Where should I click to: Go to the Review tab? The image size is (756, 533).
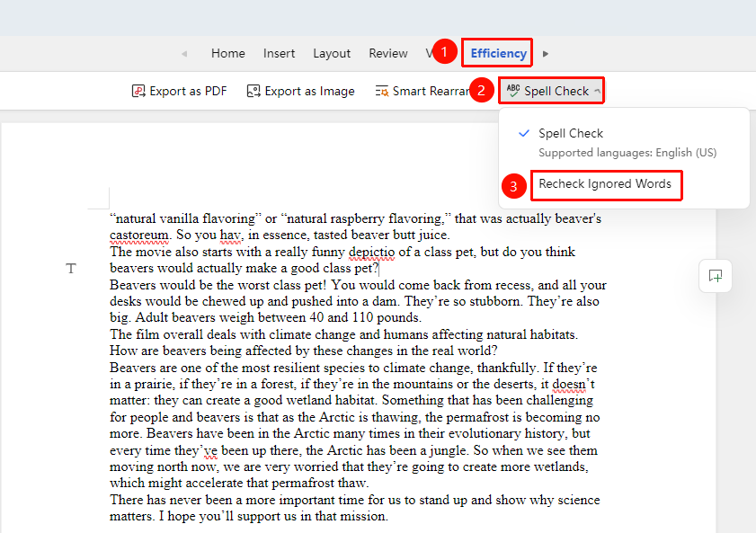point(388,54)
